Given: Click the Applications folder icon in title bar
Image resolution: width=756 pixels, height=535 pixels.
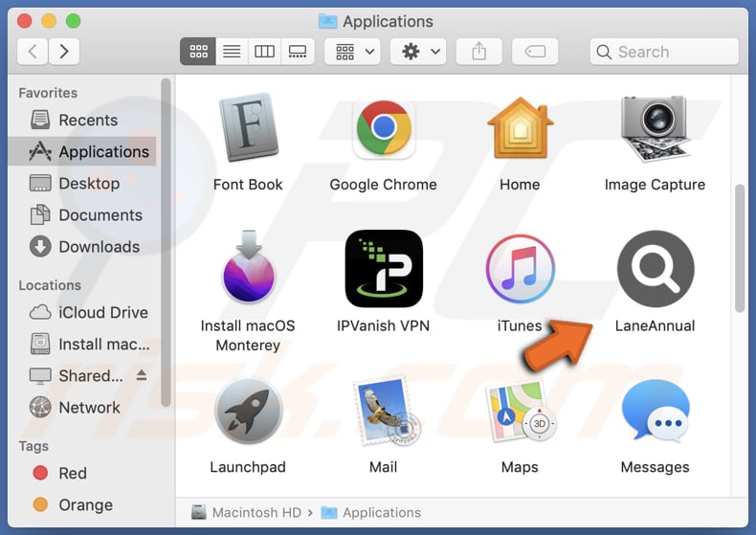Looking at the screenshot, I should click(x=328, y=21).
